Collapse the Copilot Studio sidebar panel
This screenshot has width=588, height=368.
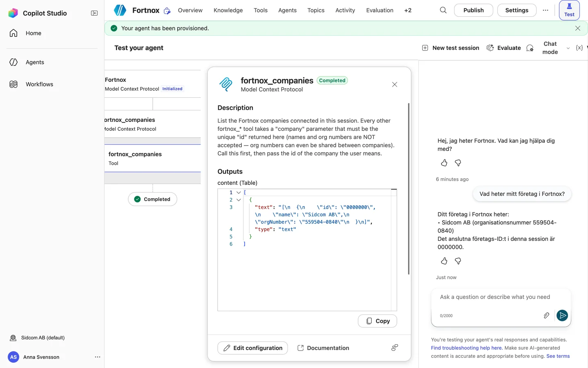pyautogui.click(x=94, y=13)
